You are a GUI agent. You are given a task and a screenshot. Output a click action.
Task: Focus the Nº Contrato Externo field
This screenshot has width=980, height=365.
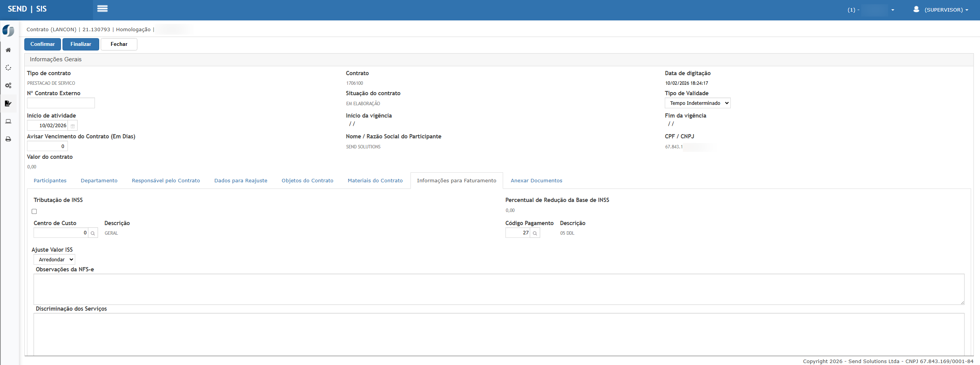click(x=61, y=103)
